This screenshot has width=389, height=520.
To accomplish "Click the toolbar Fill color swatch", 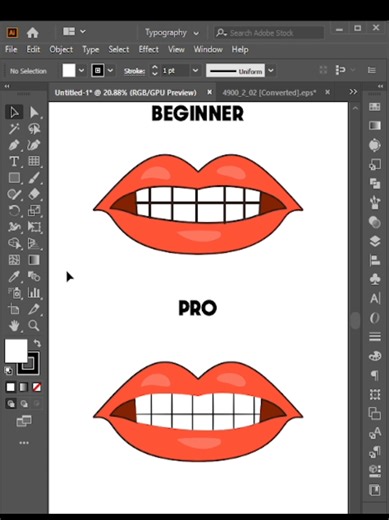I will click(16, 351).
